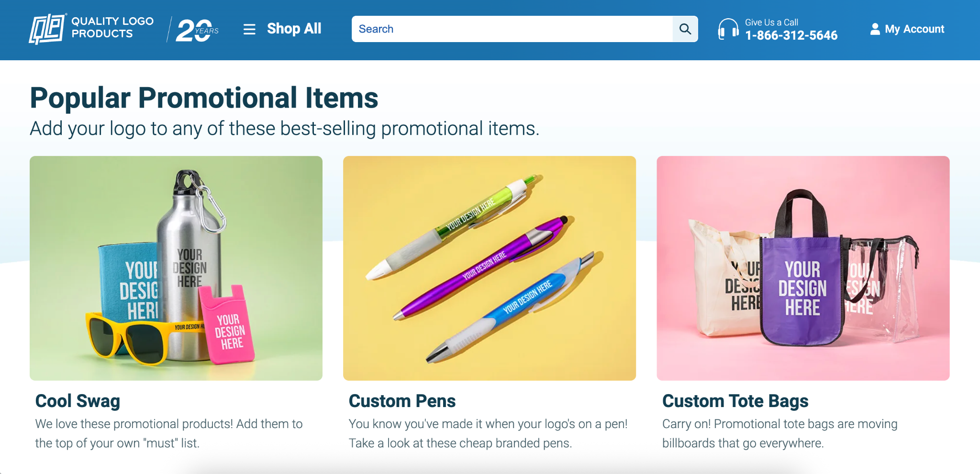Click the headset phone icon

(728, 29)
